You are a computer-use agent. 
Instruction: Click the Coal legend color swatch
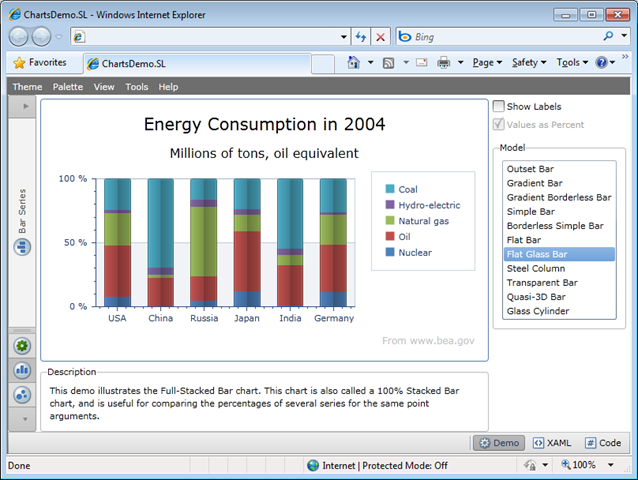[390, 189]
